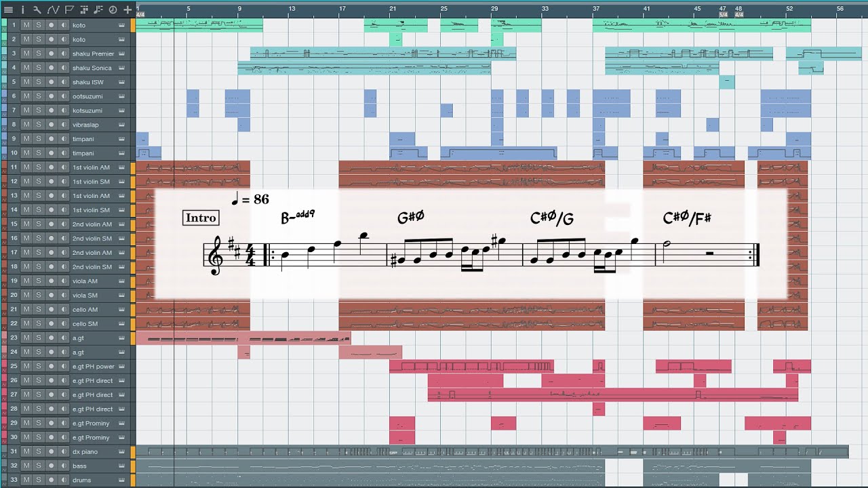
Task: Open the wrench options icon above the tracks
Action: pos(37,9)
